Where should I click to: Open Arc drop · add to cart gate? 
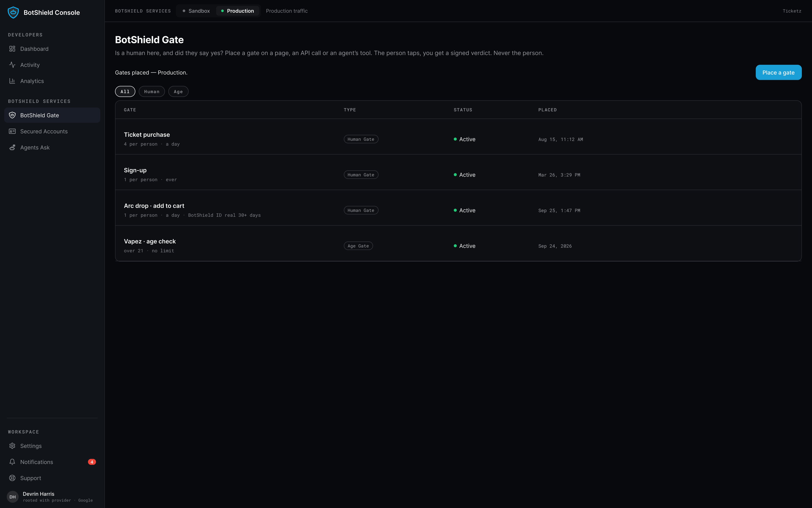(458, 208)
